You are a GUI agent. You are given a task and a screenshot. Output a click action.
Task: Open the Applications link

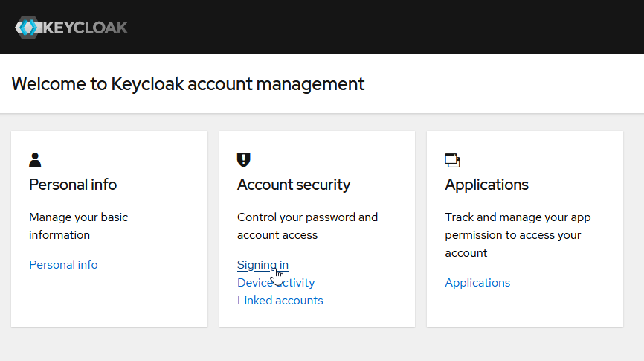(x=477, y=283)
